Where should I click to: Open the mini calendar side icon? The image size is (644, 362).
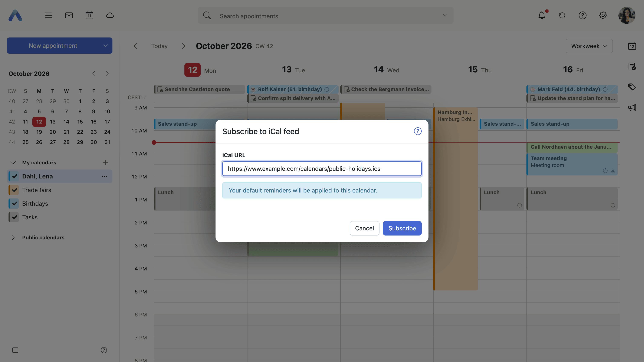pyautogui.click(x=632, y=46)
